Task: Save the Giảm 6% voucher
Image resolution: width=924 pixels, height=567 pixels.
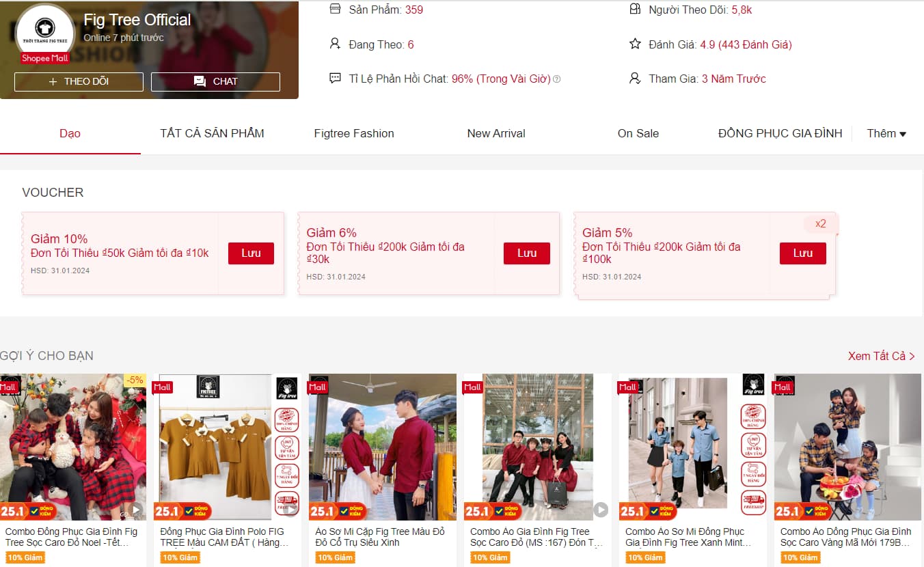Action: pyautogui.click(x=526, y=253)
